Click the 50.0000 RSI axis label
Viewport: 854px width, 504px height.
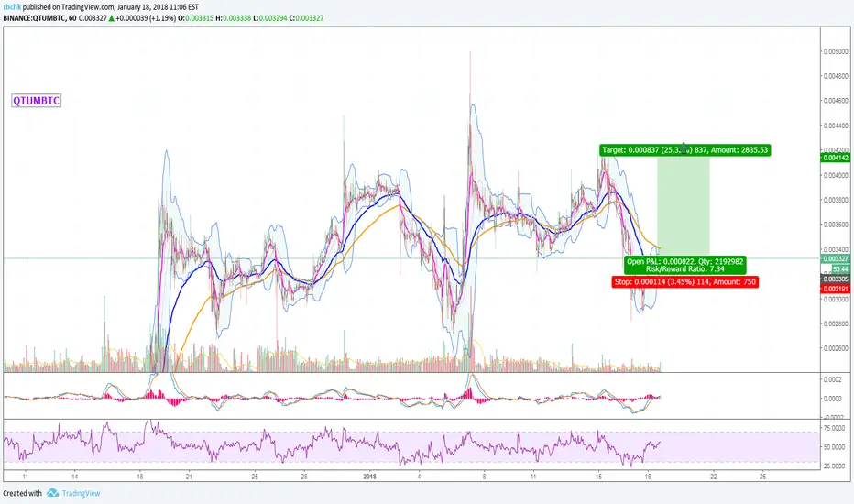click(x=834, y=447)
